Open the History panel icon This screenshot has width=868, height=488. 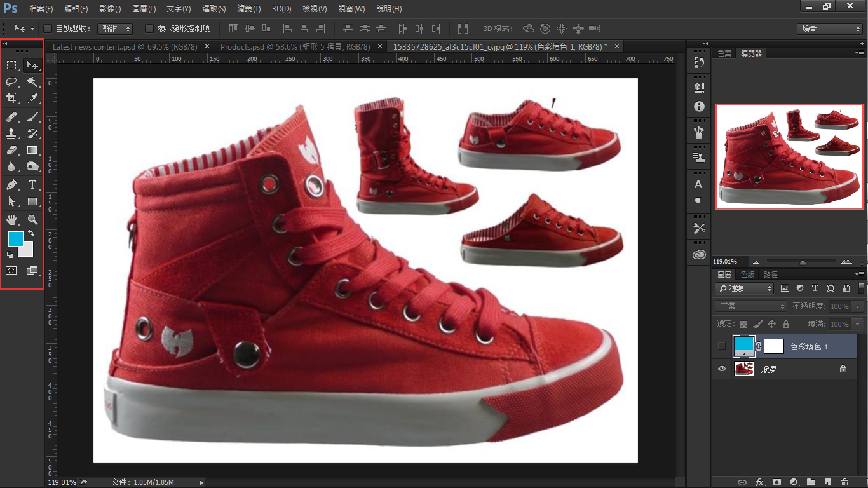699,62
